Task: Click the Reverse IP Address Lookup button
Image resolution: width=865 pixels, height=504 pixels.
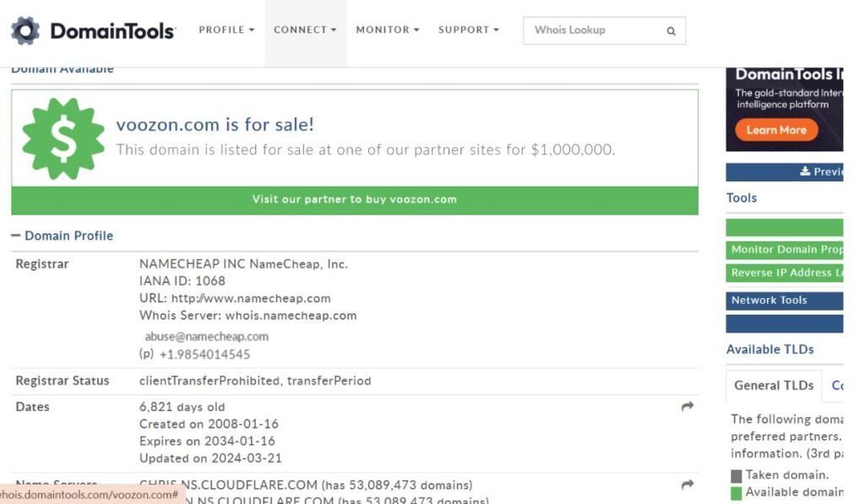Action: (x=785, y=273)
